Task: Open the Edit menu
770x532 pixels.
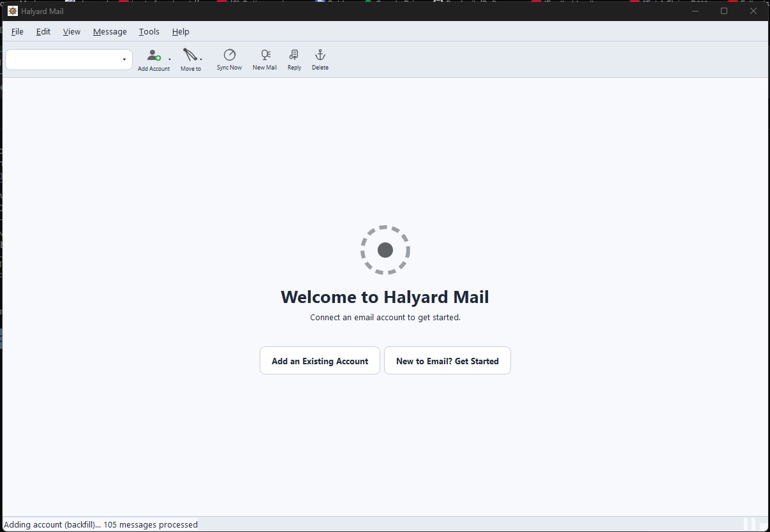Action: 43,31
